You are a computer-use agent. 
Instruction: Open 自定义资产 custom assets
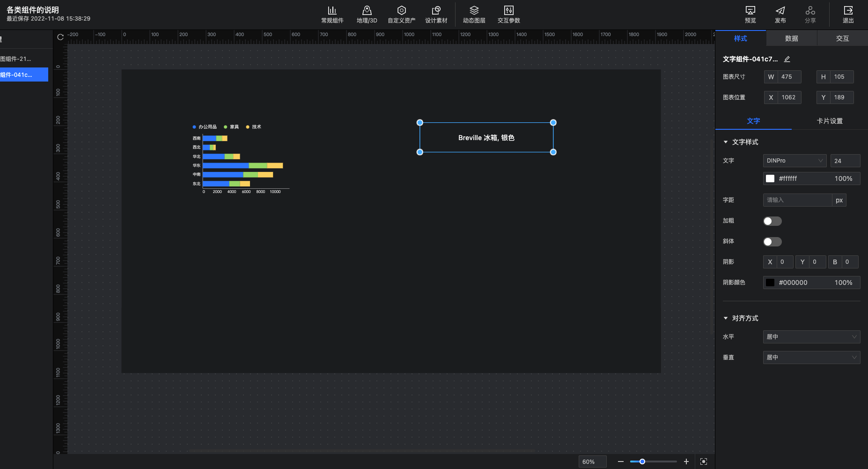pos(401,15)
